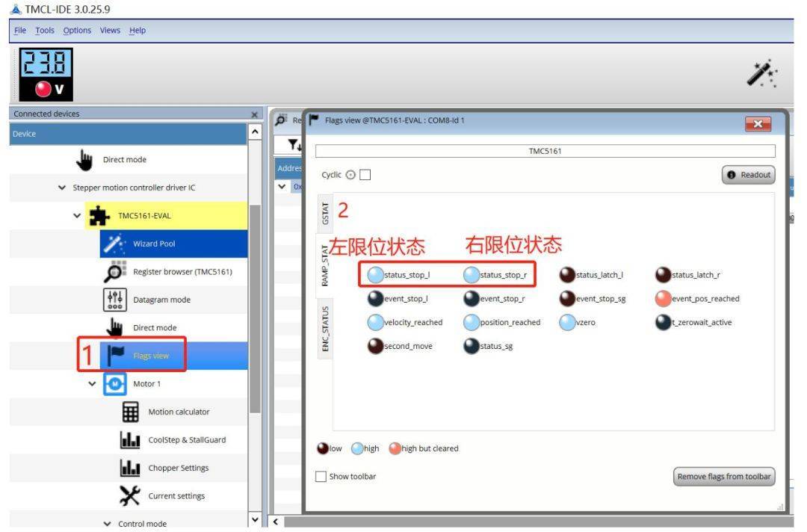Click the Readout button
The image size is (807, 532).
point(748,175)
